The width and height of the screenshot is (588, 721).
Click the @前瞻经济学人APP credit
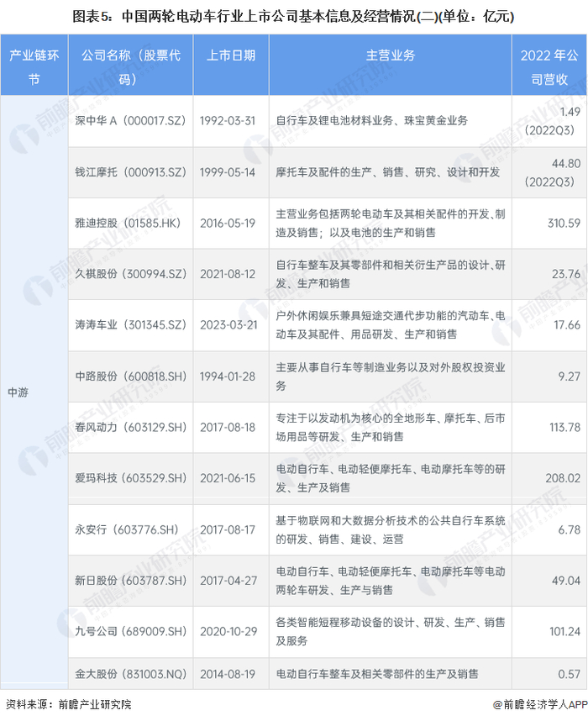[x=540, y=704]
